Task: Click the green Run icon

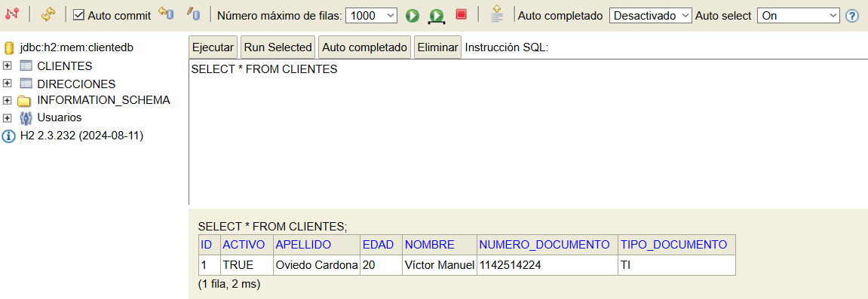Action: pyautogui.click(x=412, y=16)
